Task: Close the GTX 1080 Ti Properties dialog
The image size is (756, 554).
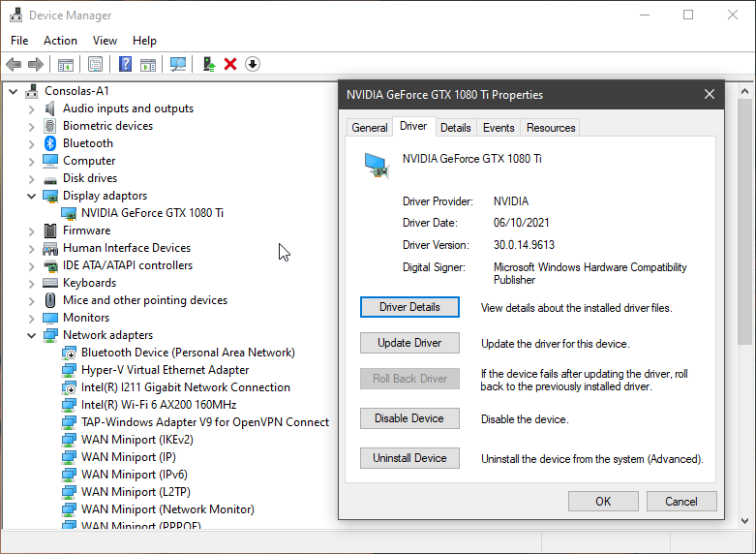Action: [x=710, y=94]
